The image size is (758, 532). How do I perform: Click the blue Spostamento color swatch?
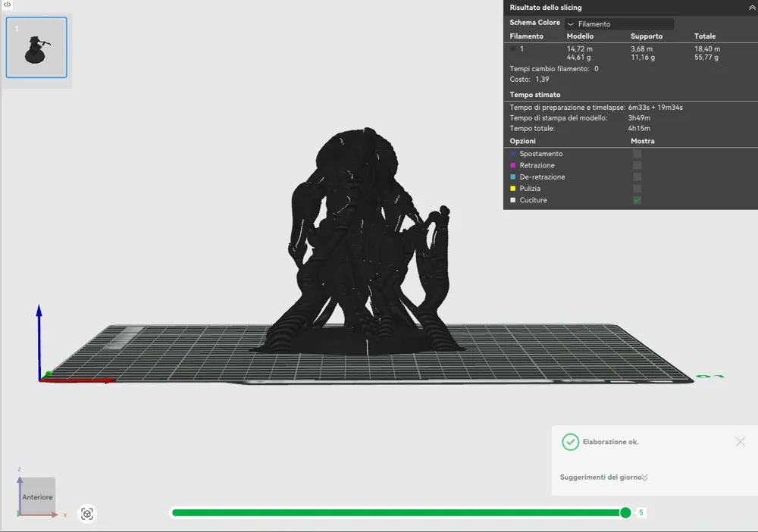513,154
